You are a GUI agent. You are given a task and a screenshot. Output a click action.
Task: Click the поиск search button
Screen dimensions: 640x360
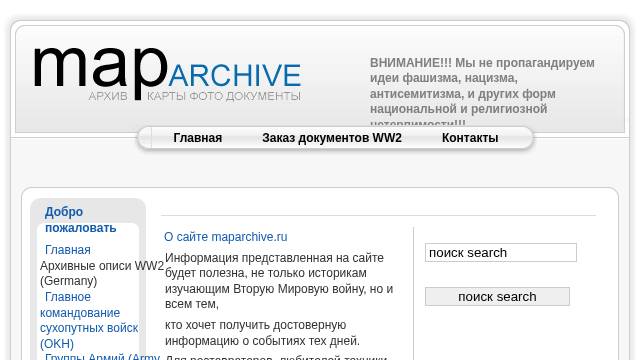tap(497, 296)
